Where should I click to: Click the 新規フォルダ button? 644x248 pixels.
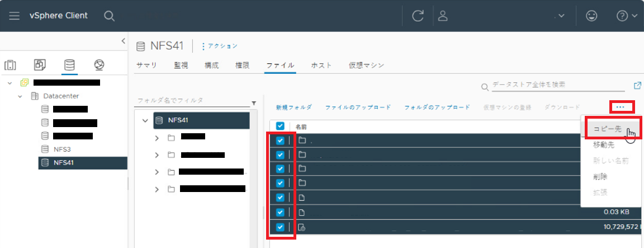pyautogui.click(x=293, y=107)
